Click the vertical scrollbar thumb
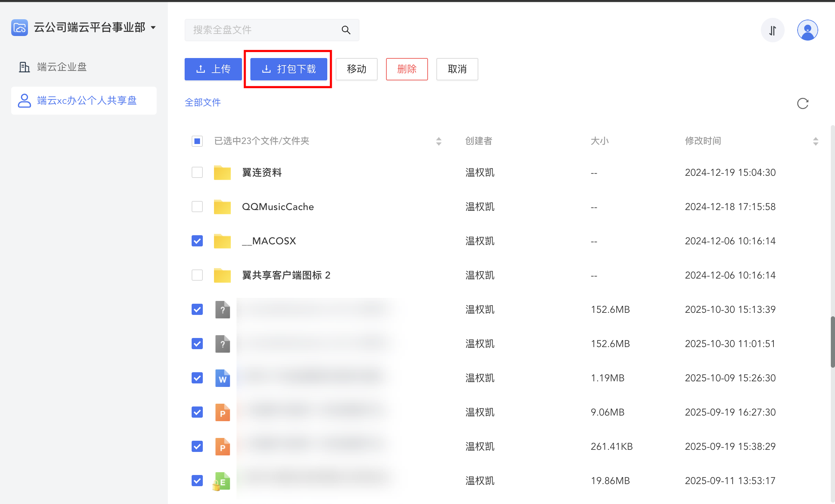835x504 pixels. pyautogui.click(x=833, y=342)
